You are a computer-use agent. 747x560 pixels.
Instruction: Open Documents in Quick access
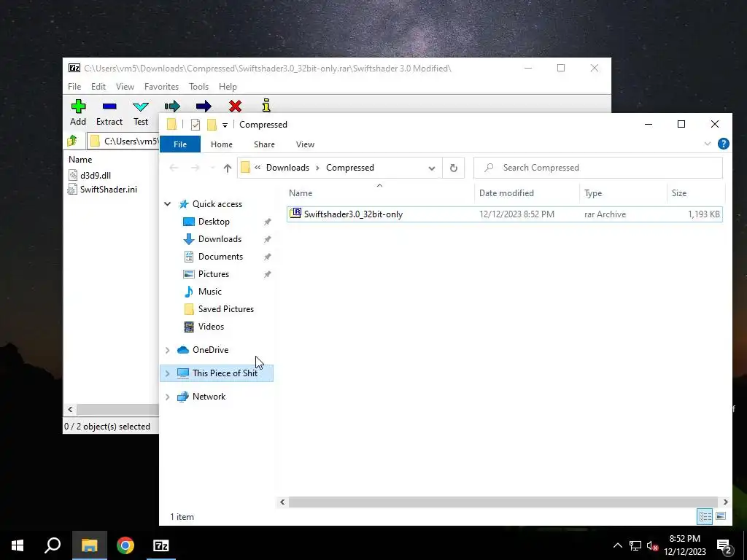pyautogui.click(x=220, y=257)
